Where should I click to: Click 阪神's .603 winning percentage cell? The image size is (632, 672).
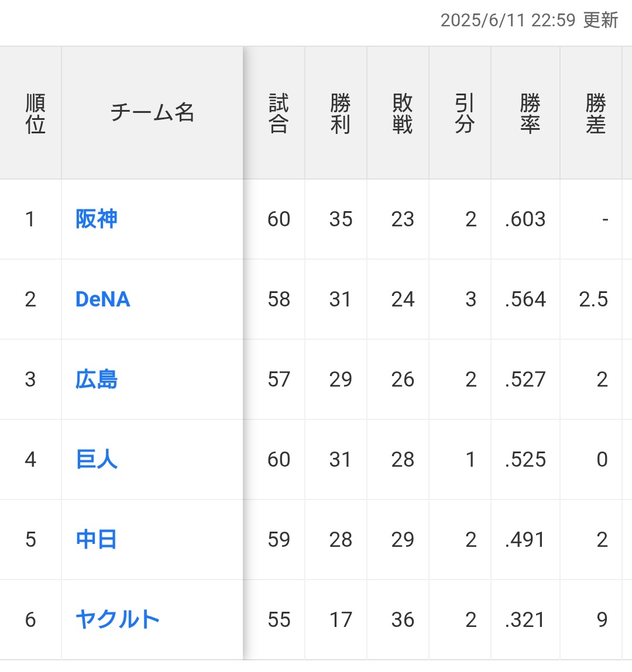click(x=525, y=219)
